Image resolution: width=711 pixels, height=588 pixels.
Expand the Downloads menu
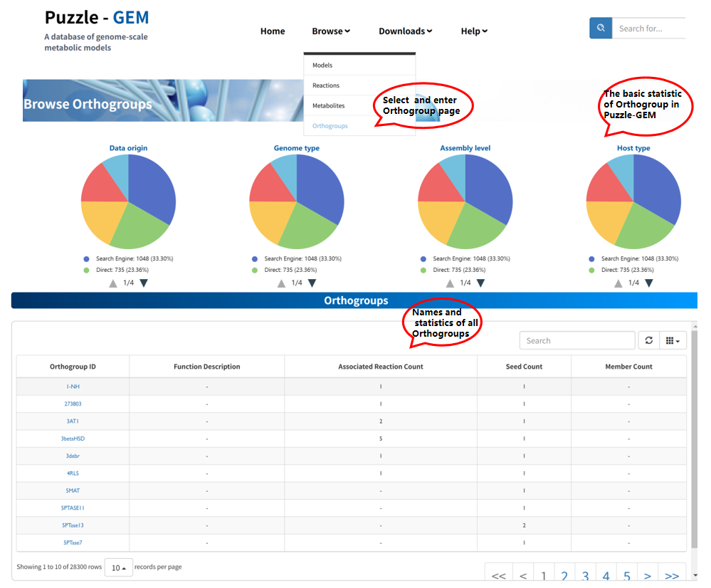coord(405,31)
